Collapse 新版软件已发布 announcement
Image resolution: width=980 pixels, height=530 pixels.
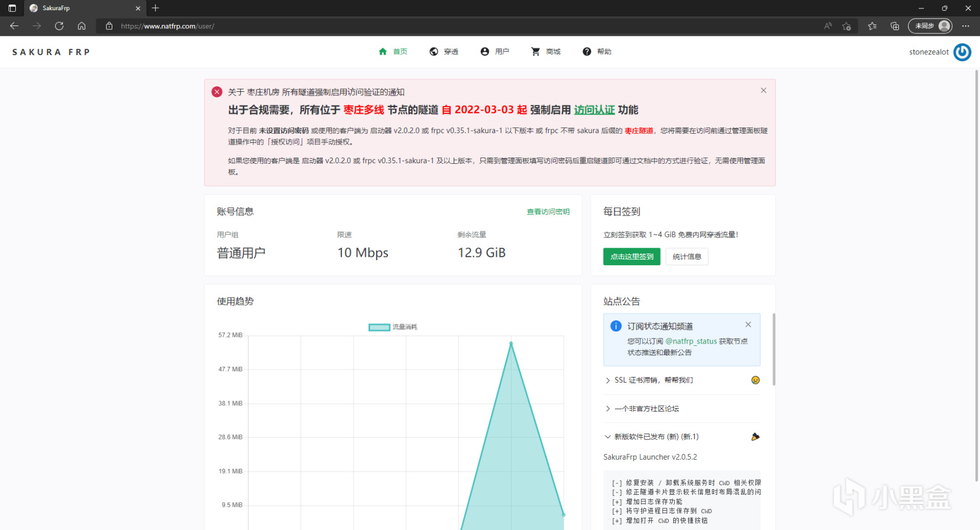tap(682, 437)
